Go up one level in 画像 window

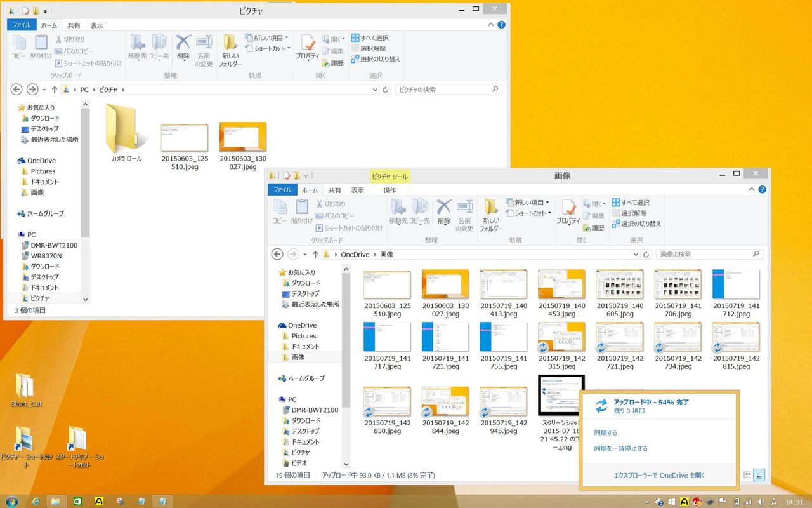click(x=315, y=254)
